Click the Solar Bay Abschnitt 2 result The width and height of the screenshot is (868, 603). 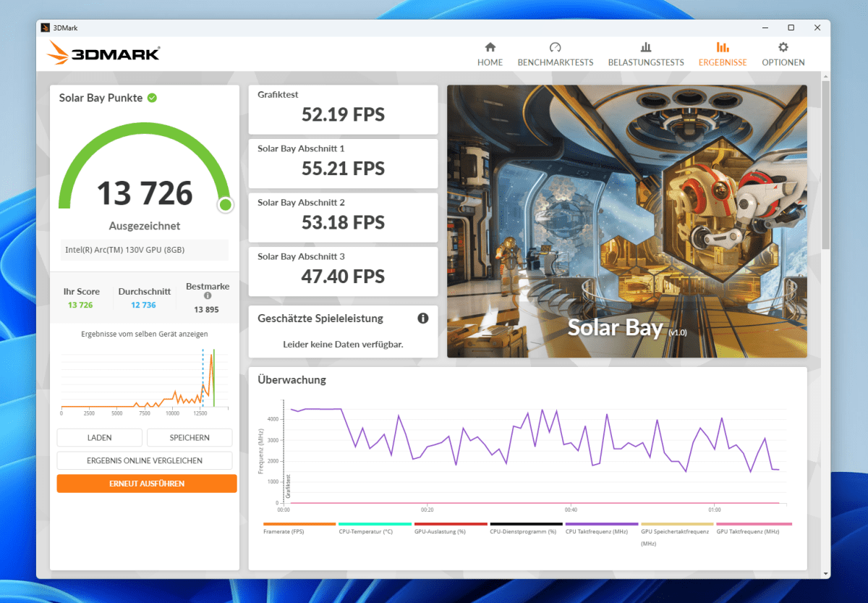[x=343, y=217]
